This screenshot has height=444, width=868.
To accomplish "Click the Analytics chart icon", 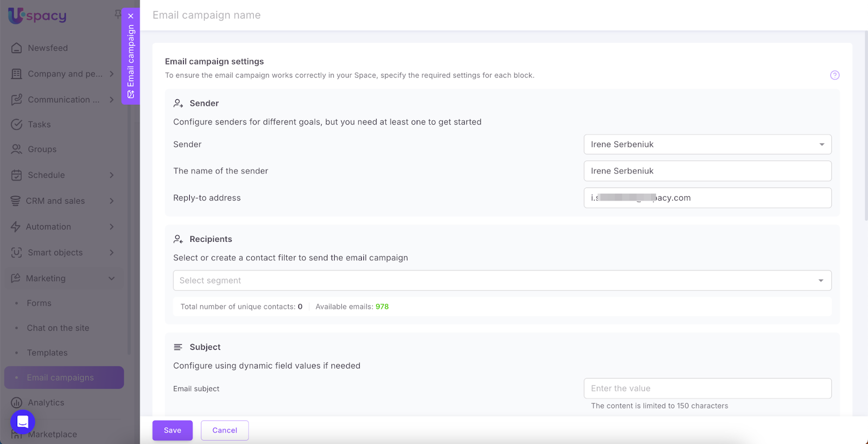I will pyautogui.click(x=17, y=403).
